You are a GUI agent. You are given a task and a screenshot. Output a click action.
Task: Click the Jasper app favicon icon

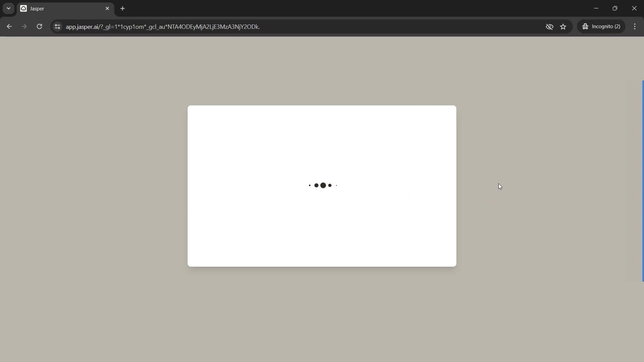23,8
